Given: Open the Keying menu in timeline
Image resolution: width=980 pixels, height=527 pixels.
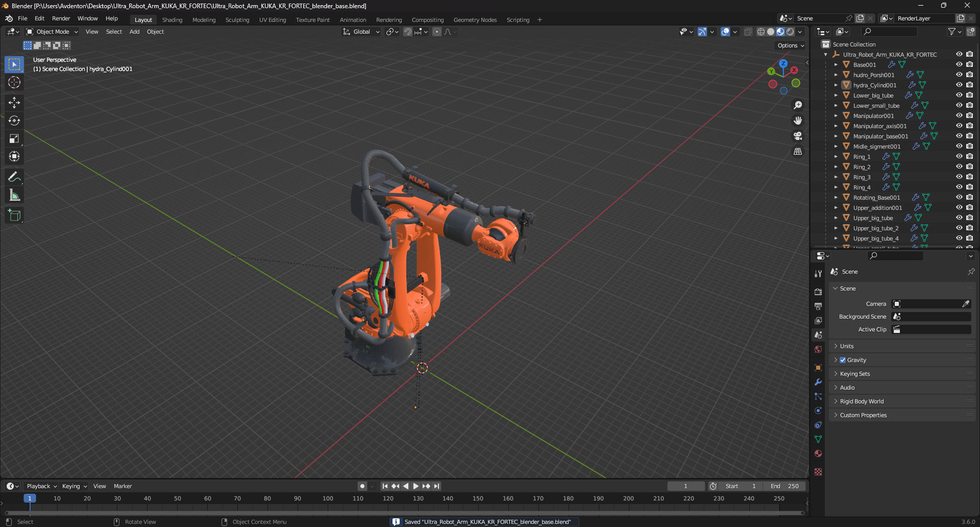Looking at the screenshot, I should [74, 486].
